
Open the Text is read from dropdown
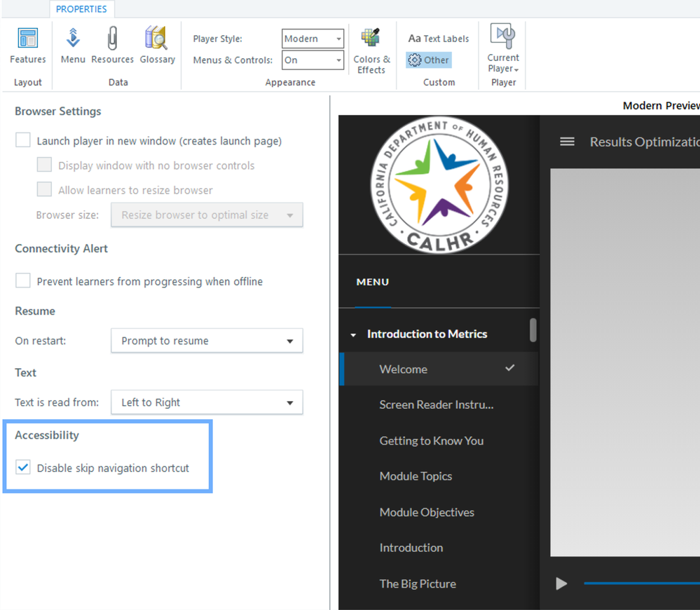(207, 402)
